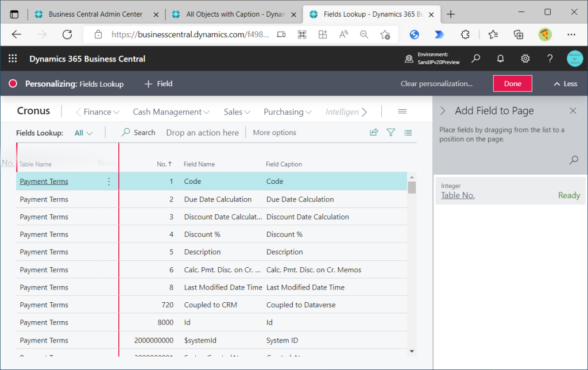Open the browser profile avatar
Viewport: 588px width, 370px height.
pos(545,34)
